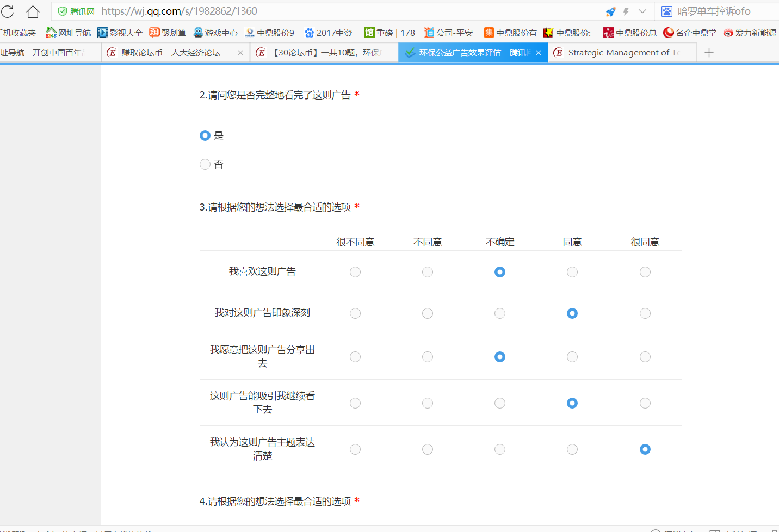Open the 游戏中心 bookmark

[215, 33]
